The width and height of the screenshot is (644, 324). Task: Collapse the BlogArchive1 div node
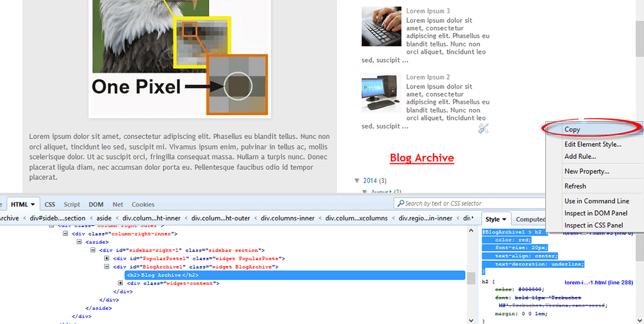click(x=107, y=267)
